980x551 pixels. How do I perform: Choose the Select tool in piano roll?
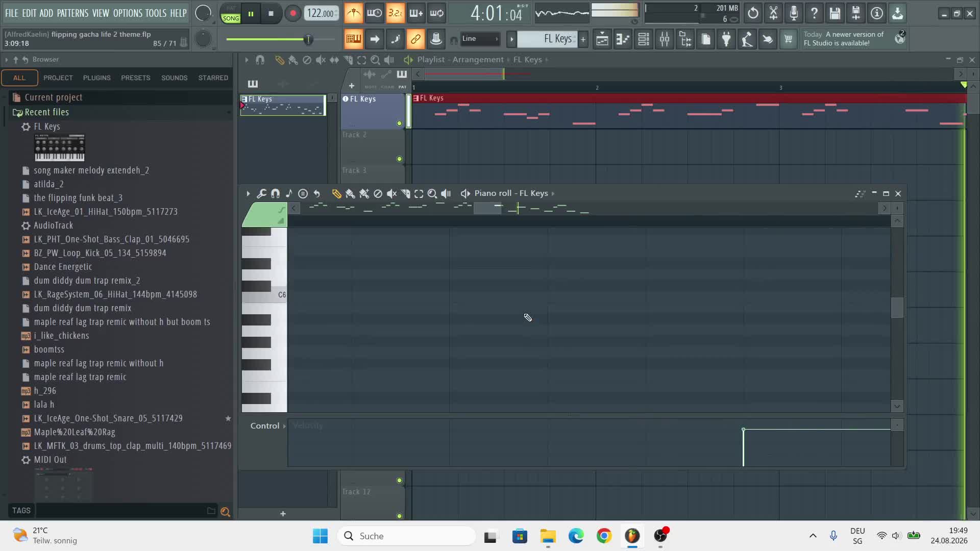(x=419, y=193)
